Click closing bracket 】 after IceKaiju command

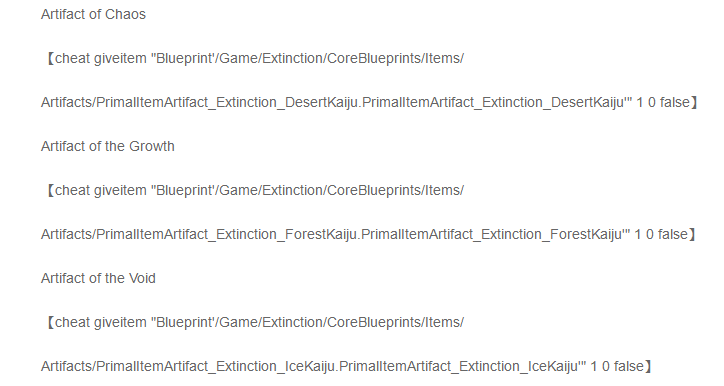click(649, 366)
